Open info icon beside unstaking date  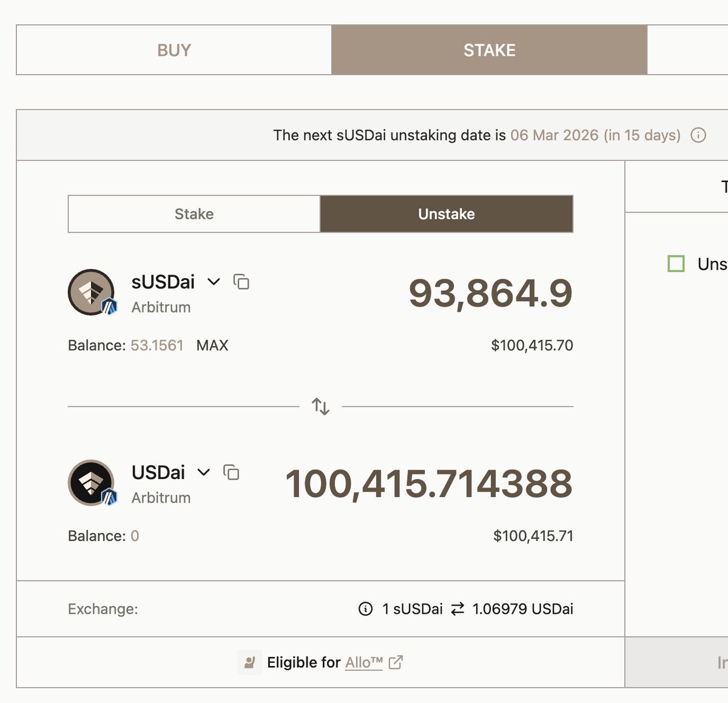pyautogui.click(x=698, y=135)
